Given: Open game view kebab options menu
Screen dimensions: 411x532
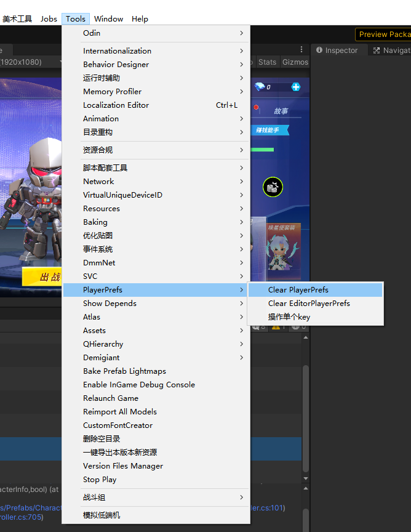Looking at the screenshot, I should [x=301, y=50].
